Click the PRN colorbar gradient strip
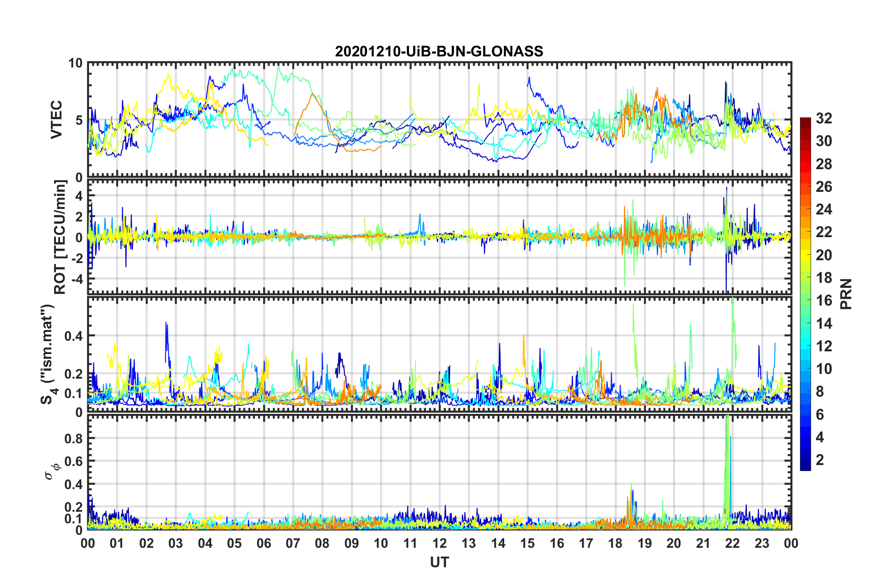Image resolution: width=879 pixels, height=588 pixels. (806, 294)
